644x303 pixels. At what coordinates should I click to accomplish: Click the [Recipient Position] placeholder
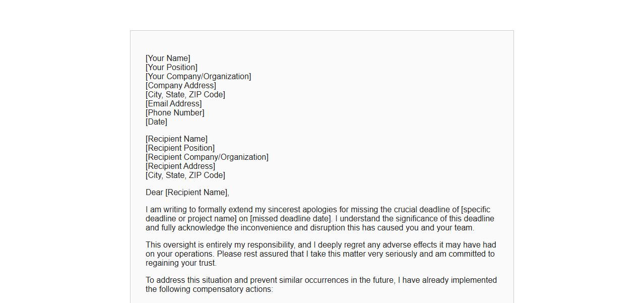click(x=180, y=148)
